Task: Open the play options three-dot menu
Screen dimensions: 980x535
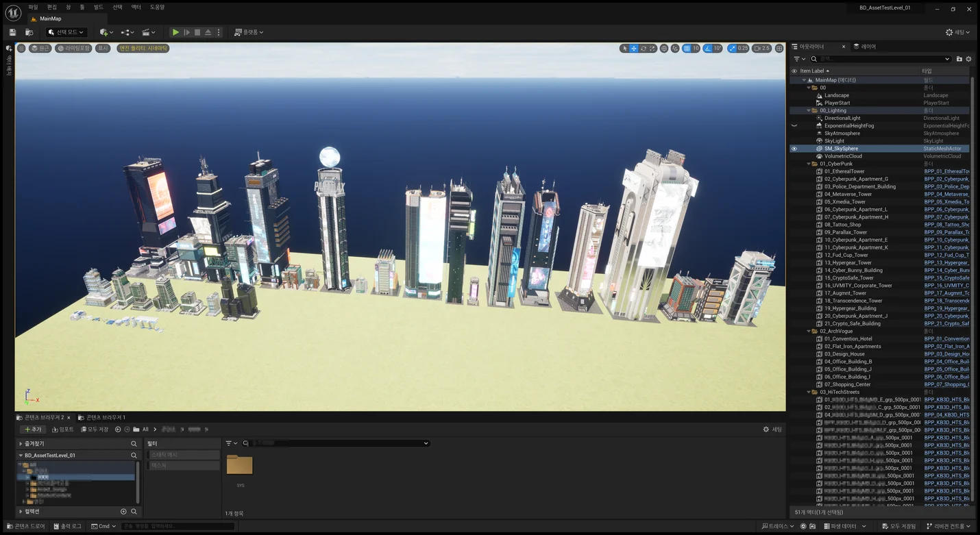Action: (219, 32)
